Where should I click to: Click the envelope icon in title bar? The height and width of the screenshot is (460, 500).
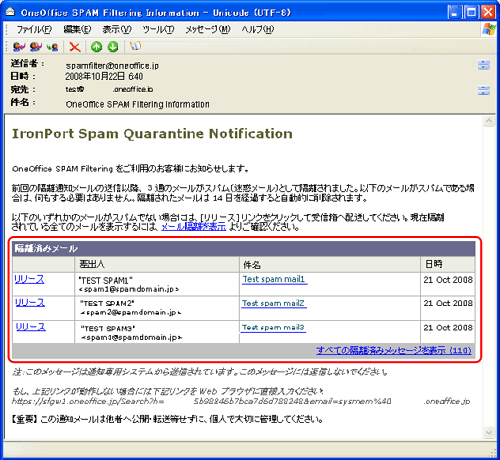click(10, 12)
